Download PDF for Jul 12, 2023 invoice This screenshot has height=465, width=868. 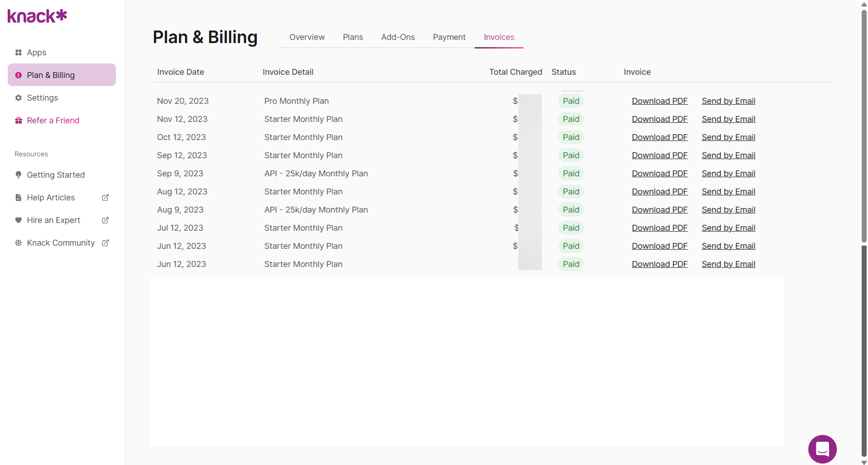pyautogui.click(x=660, y=228)
